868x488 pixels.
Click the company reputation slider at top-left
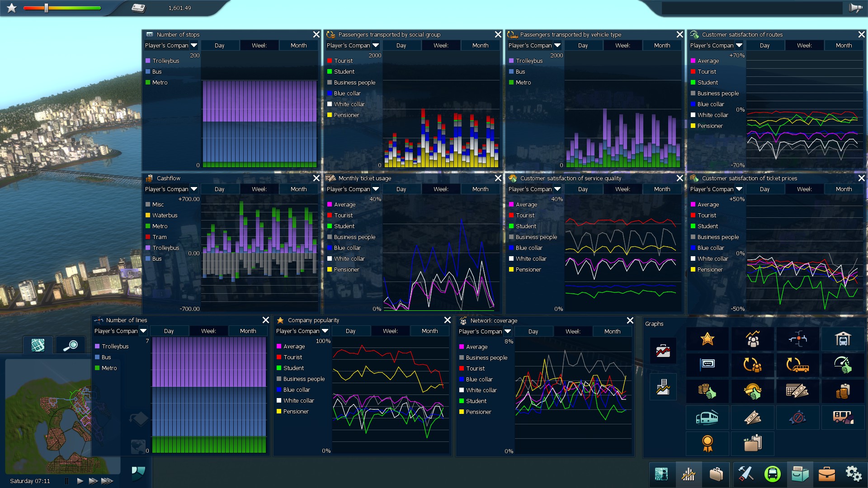pyautogui.click(x=46, y=8)
